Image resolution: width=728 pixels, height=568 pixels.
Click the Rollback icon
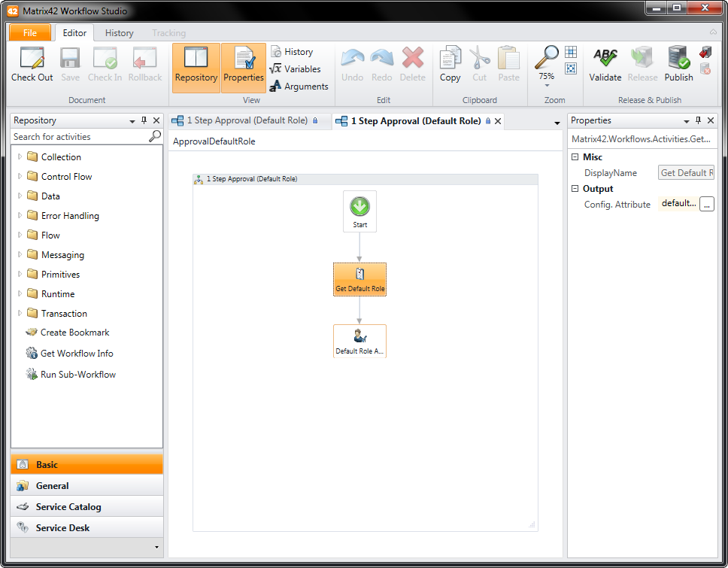pyautogui.click(x=145, y=58)
